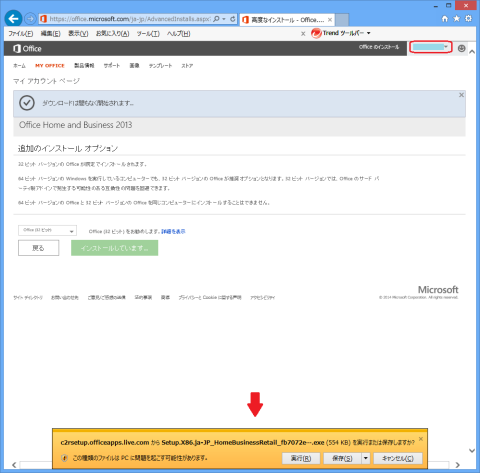
Task: Click the マイ アカウント ページ heading
Action: pyautogui.click(x=46, y=81)
